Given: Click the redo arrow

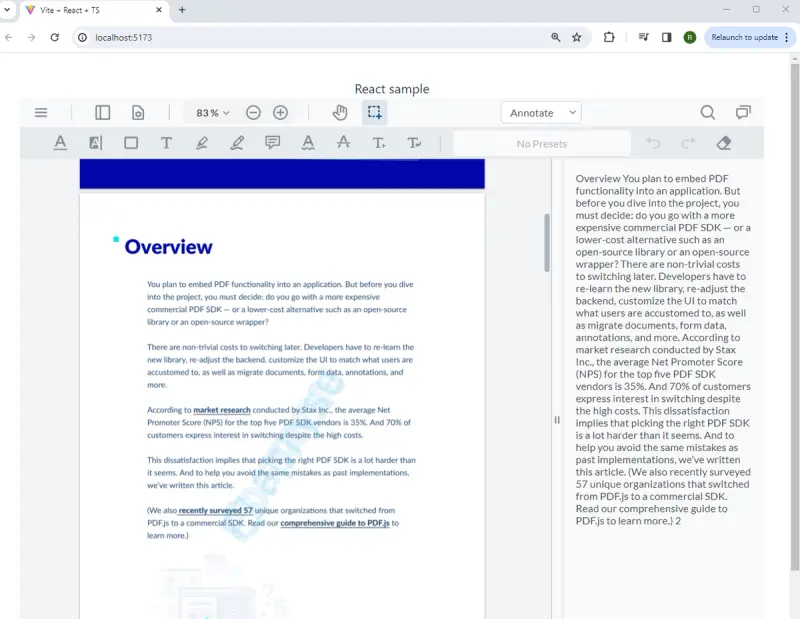Looking at the screenshot, I should click(688, 143).
